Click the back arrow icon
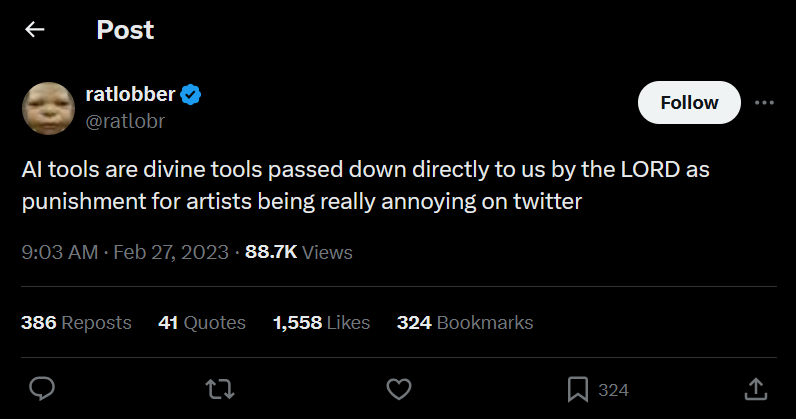The image size is (796, 419). (35, 30)
